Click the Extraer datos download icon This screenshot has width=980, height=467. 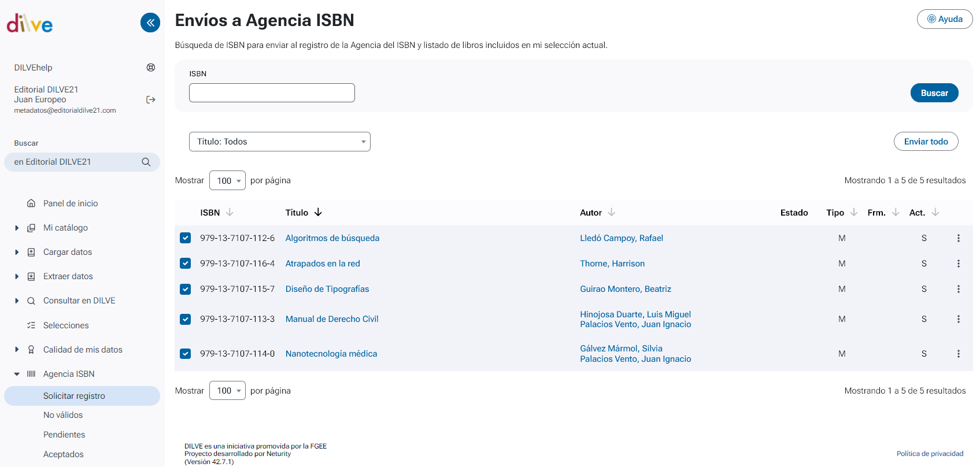(x=31, y=276)
